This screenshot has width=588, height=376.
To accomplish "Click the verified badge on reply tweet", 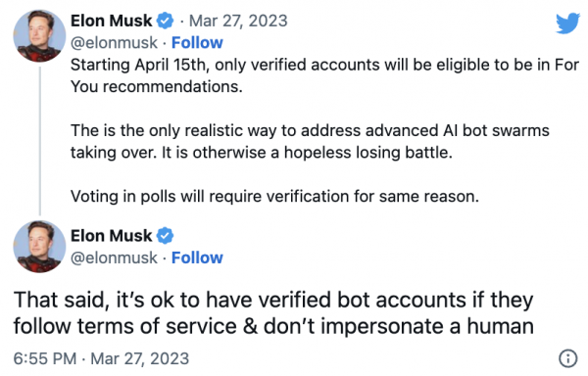I will [x=165, y=236].
